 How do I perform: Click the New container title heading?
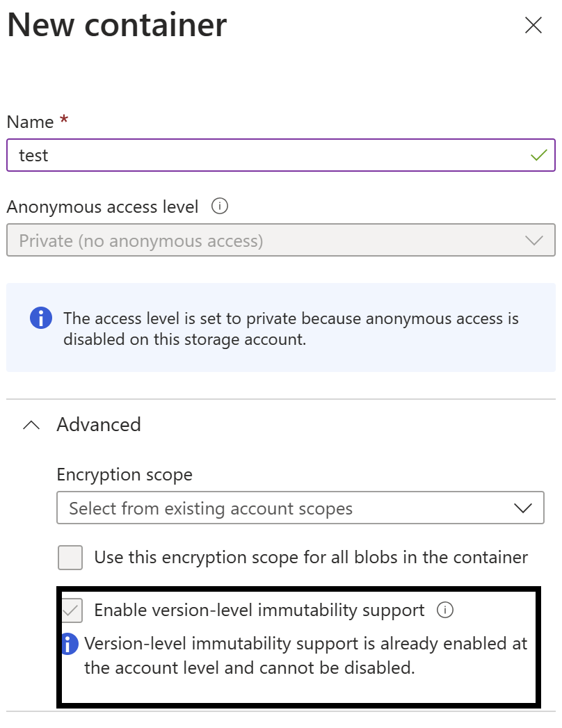(x=115, y=25)
